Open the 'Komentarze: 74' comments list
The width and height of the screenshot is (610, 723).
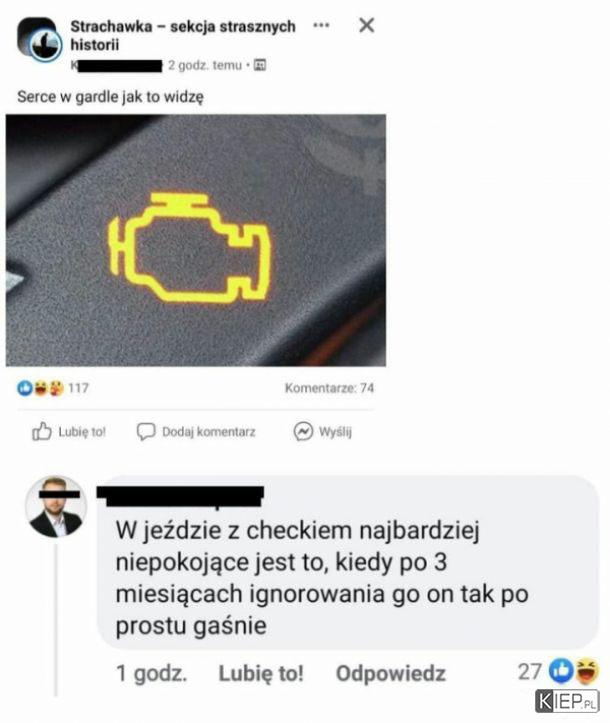tap(329, 388)
